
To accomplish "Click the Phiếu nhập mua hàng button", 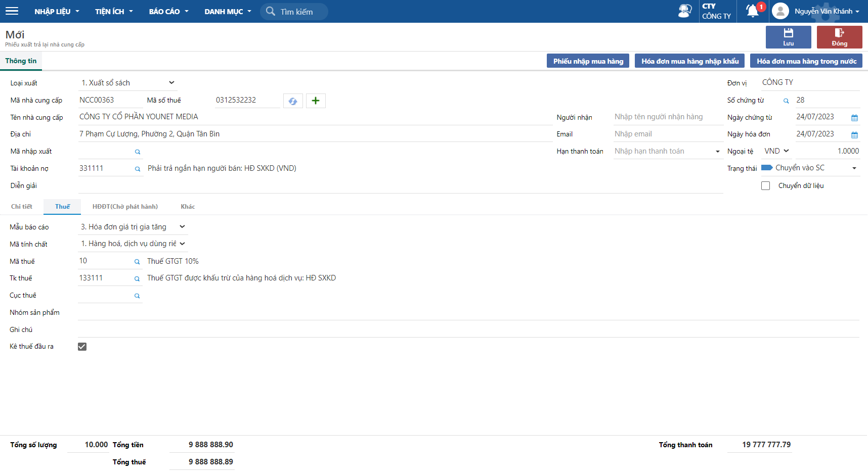I will pyautogui.click(x=588, y=61).
